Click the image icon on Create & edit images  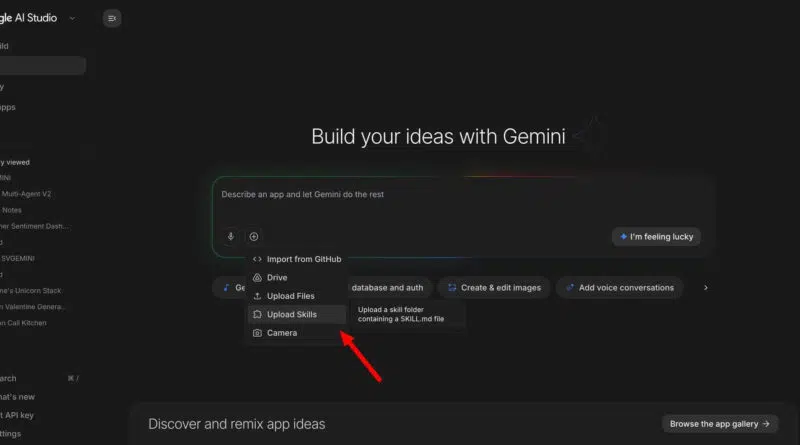point(452,288)
